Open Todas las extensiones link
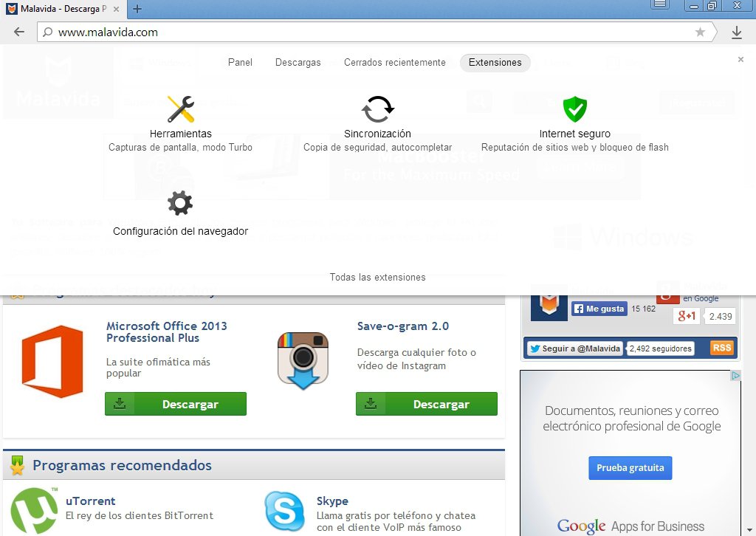The image size is (756, 536). click(377, 277)
